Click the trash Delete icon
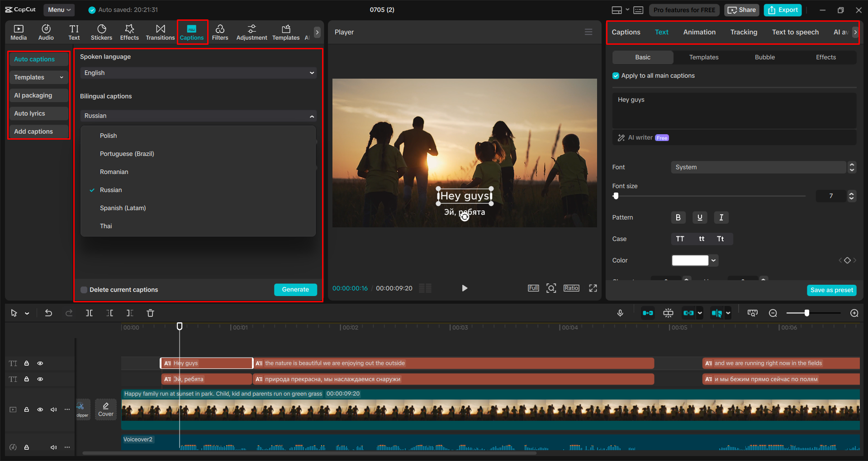868x461 pixels. pos(151,313)
